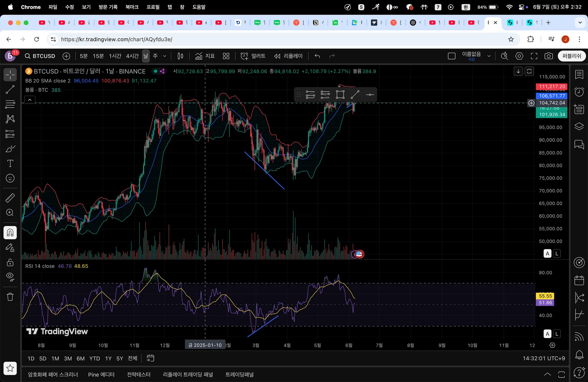Click the go to date calendar icon
Screen dimensions: 588x382
pyautogui.click(x=150, y=358)
